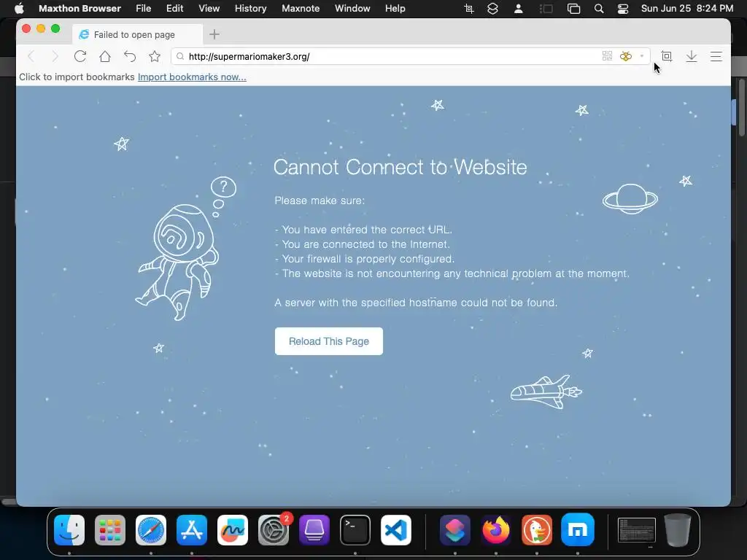The image size is (747, 560).
Task: Click the crop icon in menu bar
Action: tap(469, 9)
